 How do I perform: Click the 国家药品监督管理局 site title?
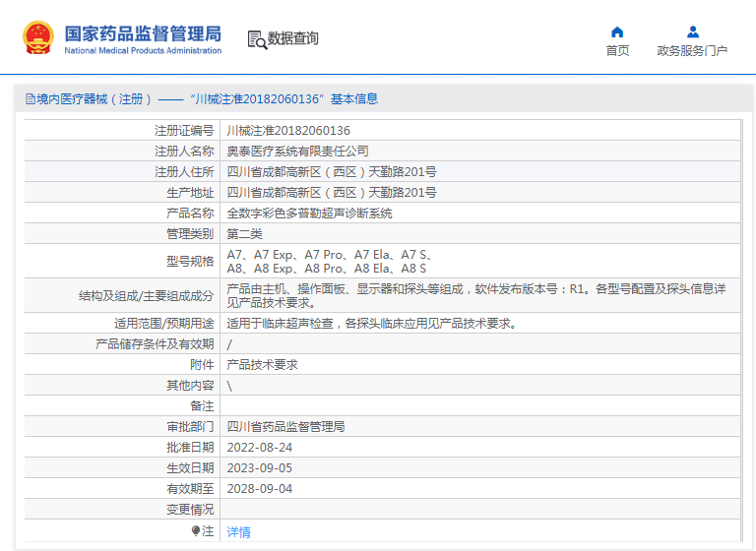pos(143,32)
